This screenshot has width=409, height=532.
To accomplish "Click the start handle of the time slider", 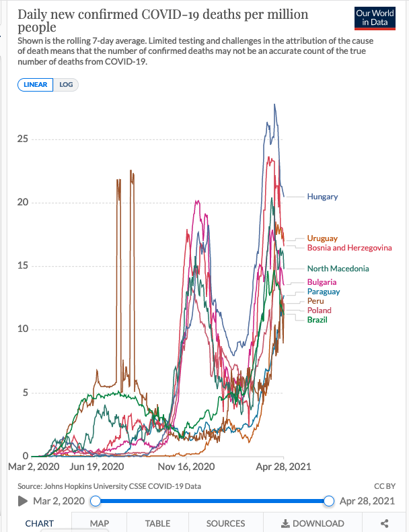I will [x=96, y=501].
